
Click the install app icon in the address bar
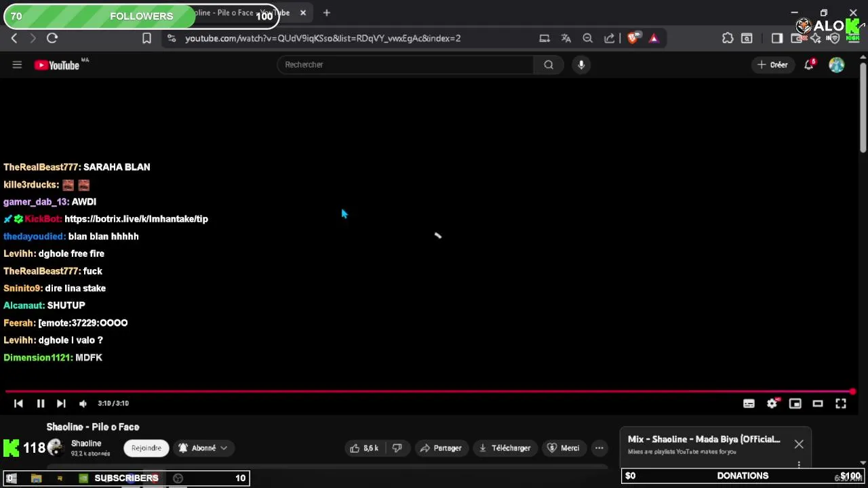[x=544, y=39]
